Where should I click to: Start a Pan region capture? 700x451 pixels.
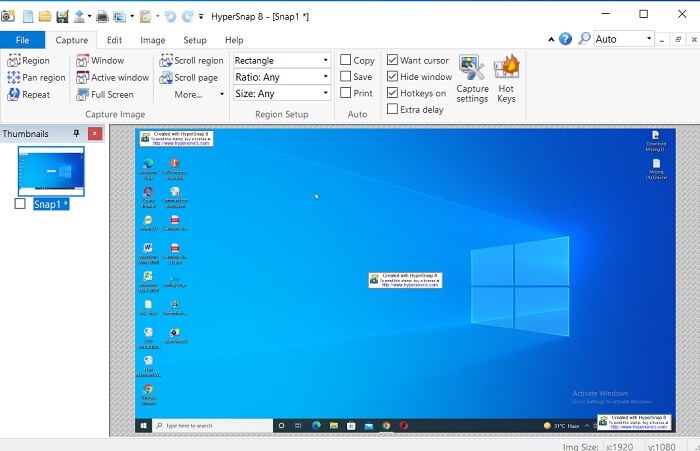pyautogui.click(x=36, y=77)
